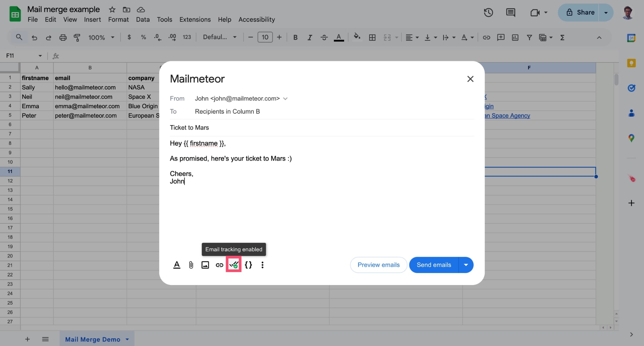Search the menus with magnifier icon

tap(19, 37)
